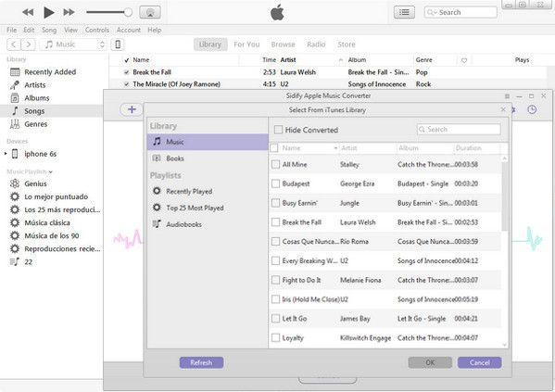The width and height of the screenshot is (555, 392).
Task: Click the iPhone device icon button
Action: (118, 44)
